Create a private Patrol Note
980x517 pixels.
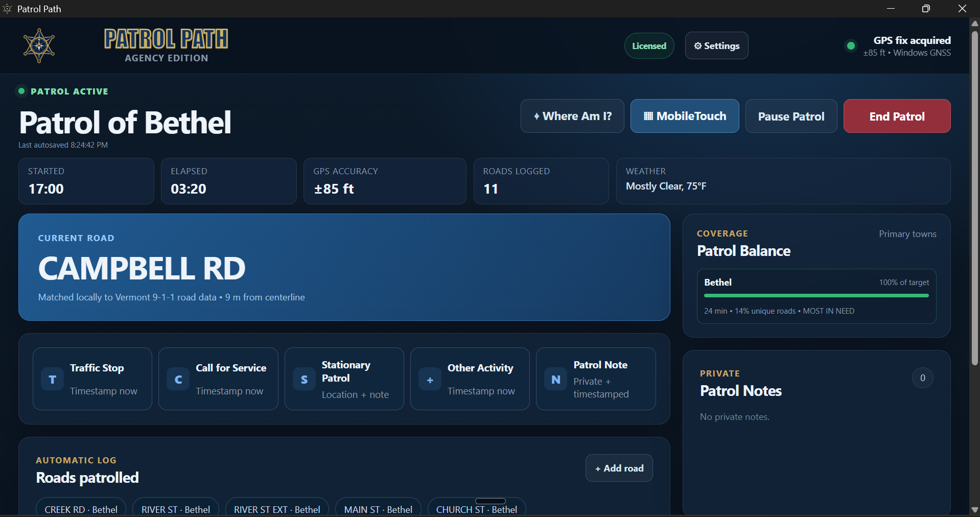click(596, 379)
